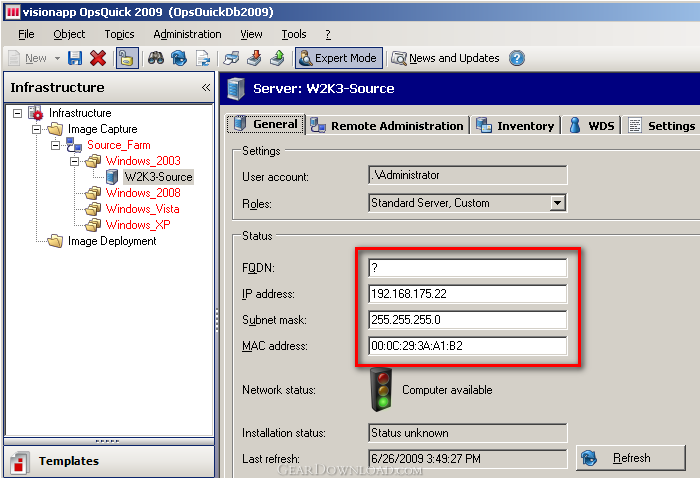The height and width of the screenshot is (478, 700).
Task: Collapse the Image Capture tree node
Action: [x=36, y=129]
